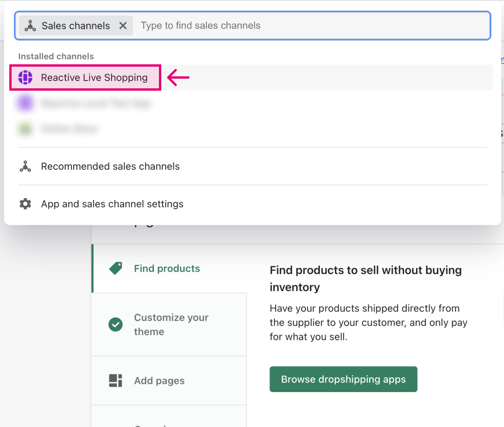Click the Find products tag icon
The width and height of the screenshot is (504, 427).
(x=116, y=268)
